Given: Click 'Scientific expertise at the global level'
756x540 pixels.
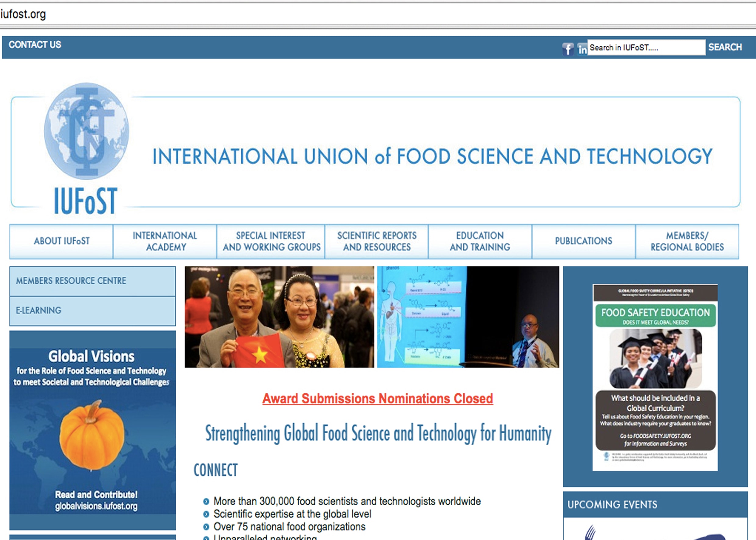Looking at the screenshot, I should coord(292,514).
